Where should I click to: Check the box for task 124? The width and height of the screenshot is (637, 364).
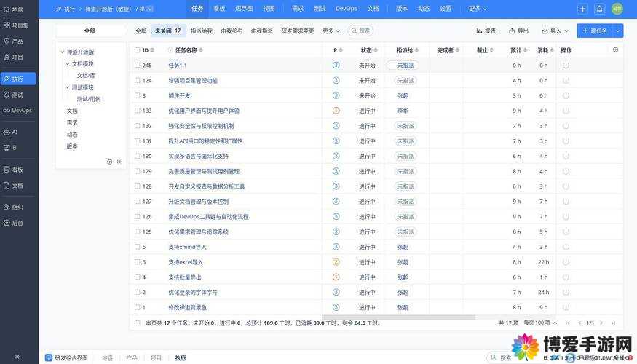coord(138,80)
